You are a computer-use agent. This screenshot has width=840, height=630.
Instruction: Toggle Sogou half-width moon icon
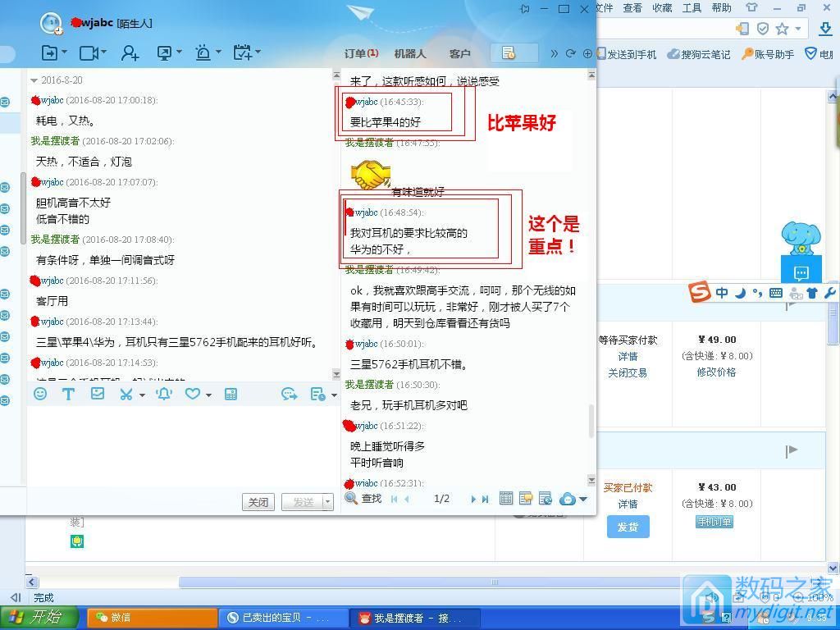tap(740, 293)
